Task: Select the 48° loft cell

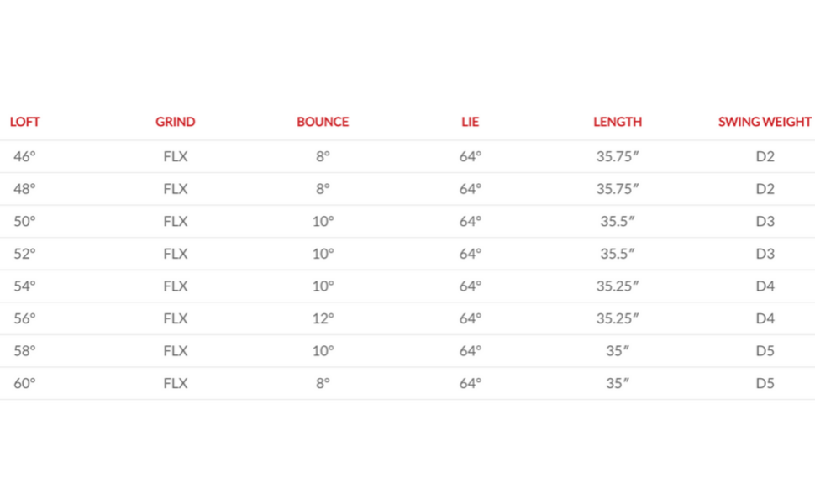Action: [x=25, y=189]
